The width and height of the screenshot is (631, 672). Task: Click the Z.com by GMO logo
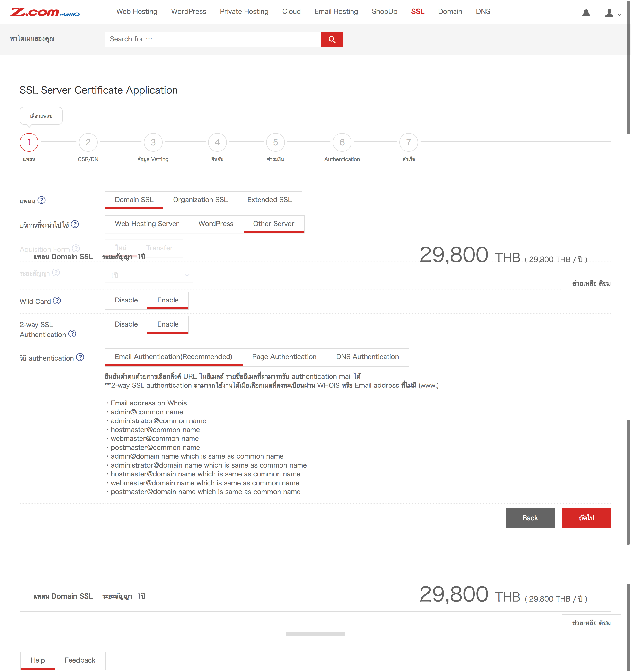point(45,13)
